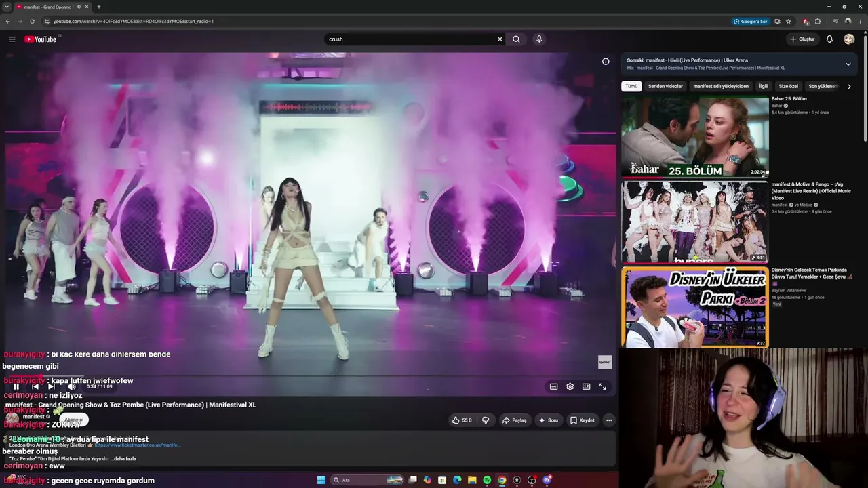Select the "Tümü" filter chip
Image resolution: width=868 pixels, height=488 pixels.
pos(631,87)
